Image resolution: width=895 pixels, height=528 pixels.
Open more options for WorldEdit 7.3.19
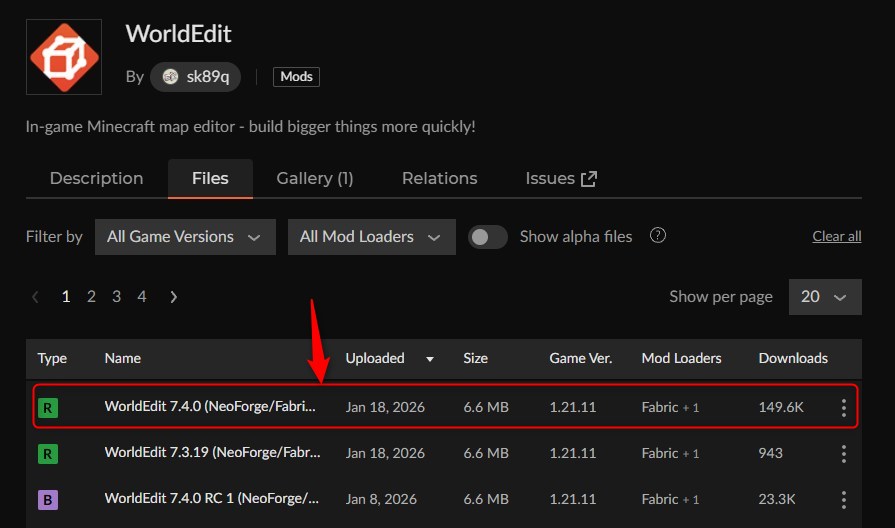(843, 454)
